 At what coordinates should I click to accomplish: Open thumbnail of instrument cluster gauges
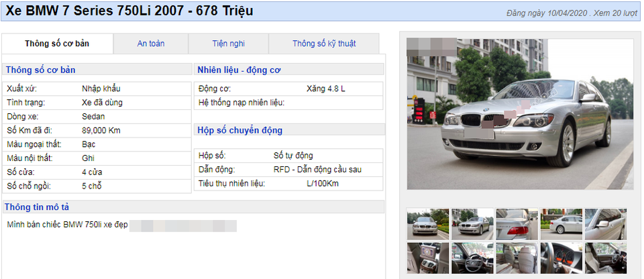[x=561, y=258]
